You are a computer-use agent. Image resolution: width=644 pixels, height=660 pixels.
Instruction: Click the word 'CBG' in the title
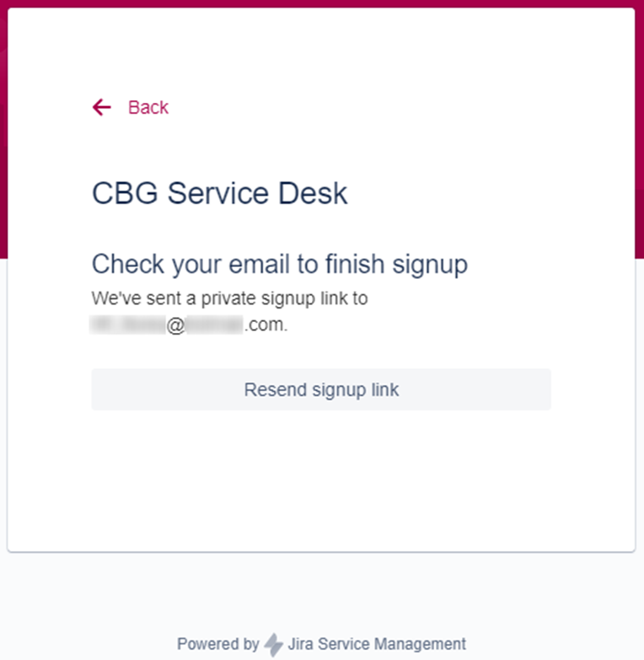coord(125,193)
